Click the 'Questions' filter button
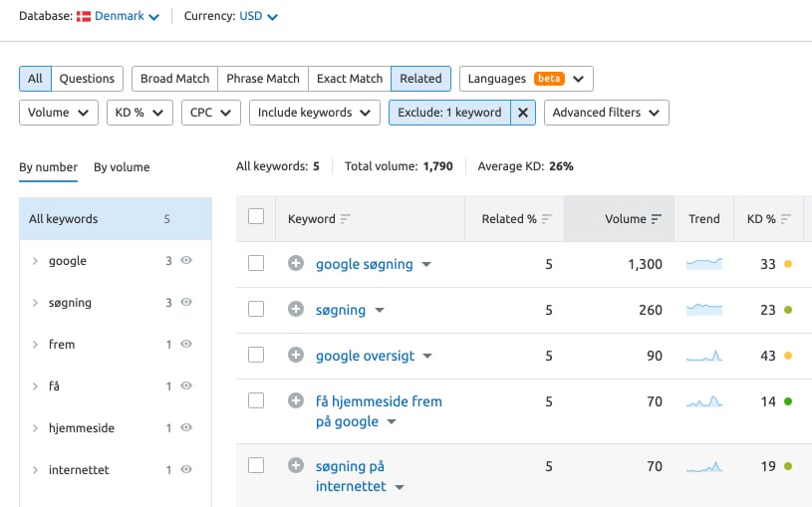This screenshot has height=507, width=812. pyautogui.click(x=87, y=79)
